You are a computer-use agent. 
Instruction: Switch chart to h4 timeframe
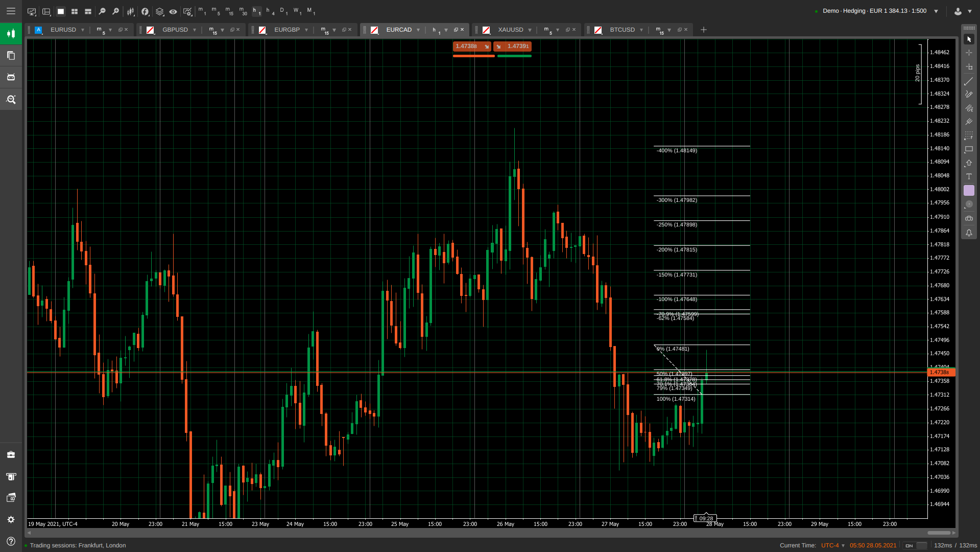(x=270, y=11)
